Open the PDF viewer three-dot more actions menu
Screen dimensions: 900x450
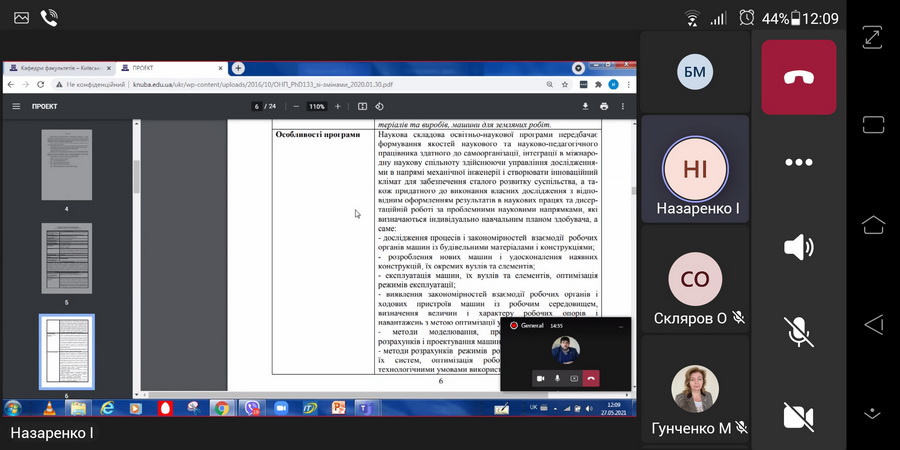(x=623, y=106)
